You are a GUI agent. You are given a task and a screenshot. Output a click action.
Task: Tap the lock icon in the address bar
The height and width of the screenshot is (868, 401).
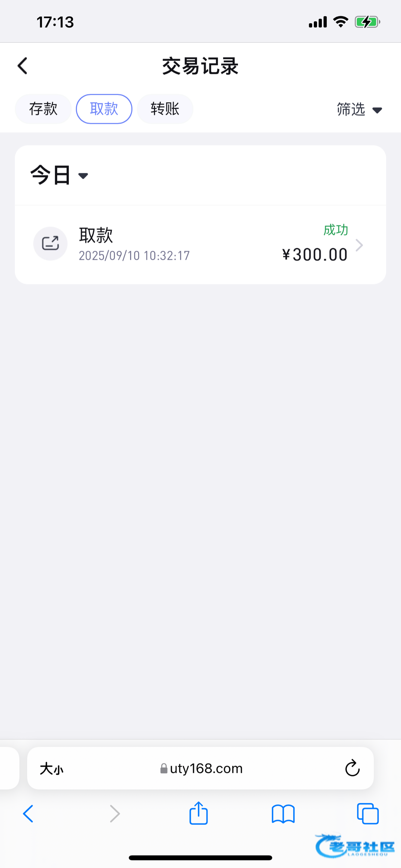pyautogui.click(x=164, y=769)
